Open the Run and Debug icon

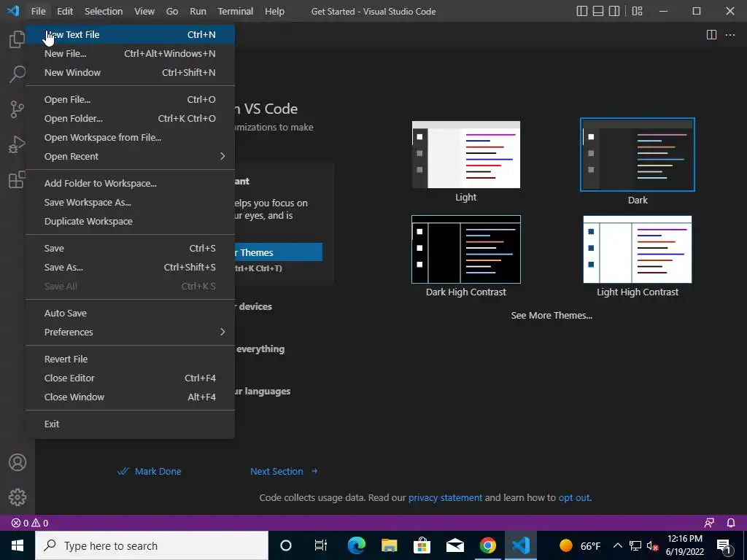pyautogui.click(x=18, y=145)
